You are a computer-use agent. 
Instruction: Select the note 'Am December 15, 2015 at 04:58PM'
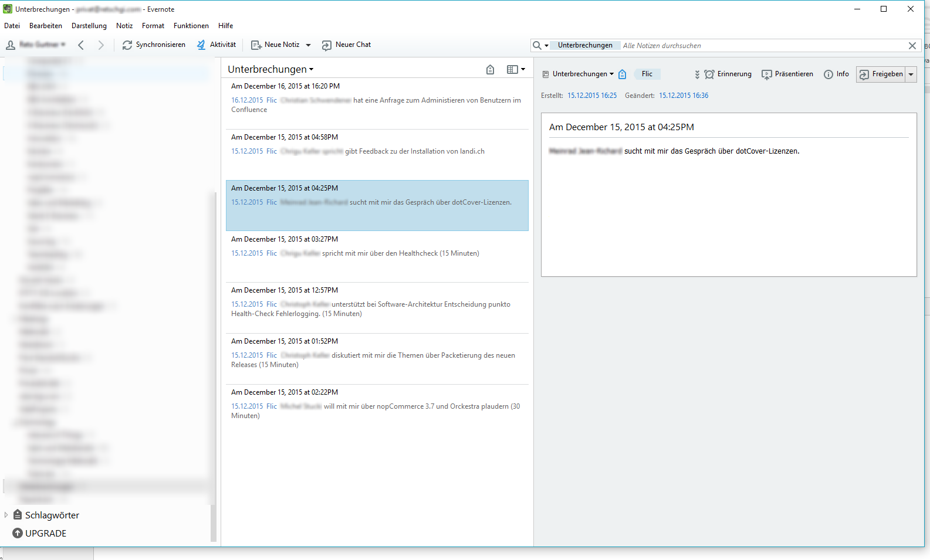[377, 155]
